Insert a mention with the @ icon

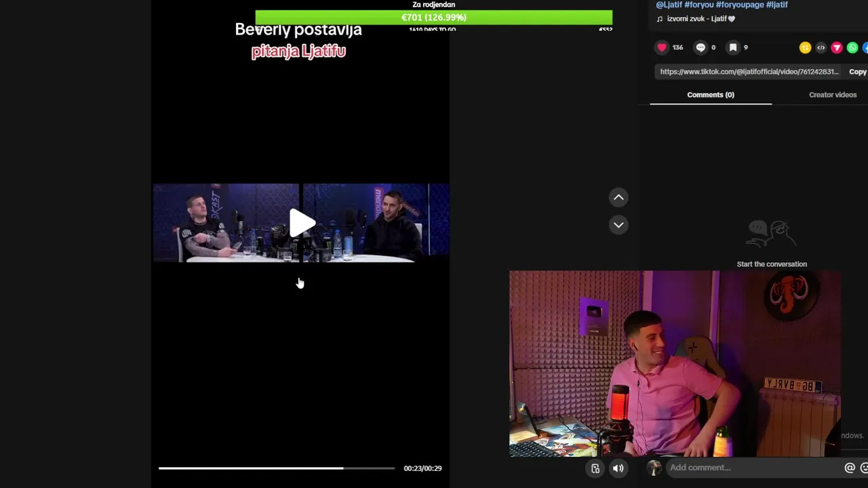850,468
